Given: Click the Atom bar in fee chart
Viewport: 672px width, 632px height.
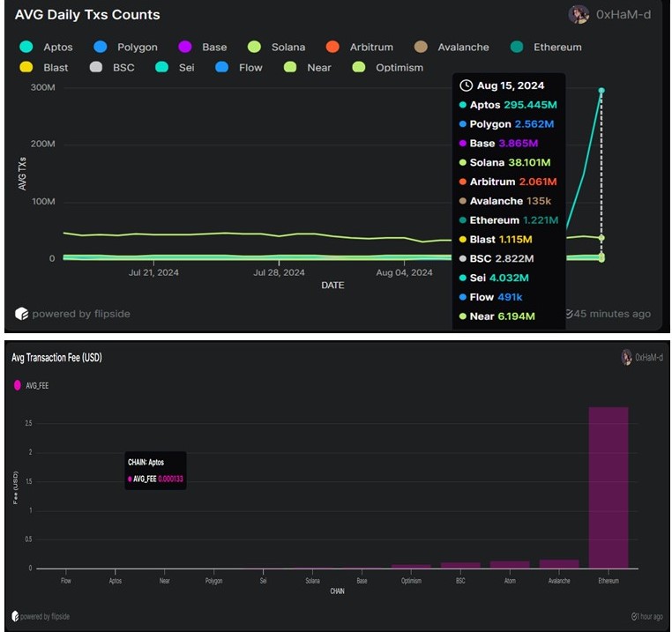Looking at the screenshot, I should click(x=510, y=565).
